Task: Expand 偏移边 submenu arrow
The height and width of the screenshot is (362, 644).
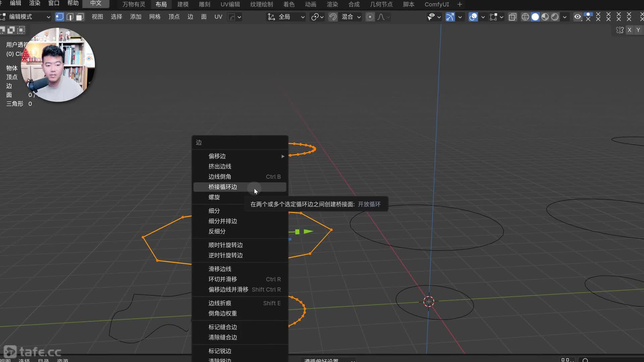Action: point(283,156)
